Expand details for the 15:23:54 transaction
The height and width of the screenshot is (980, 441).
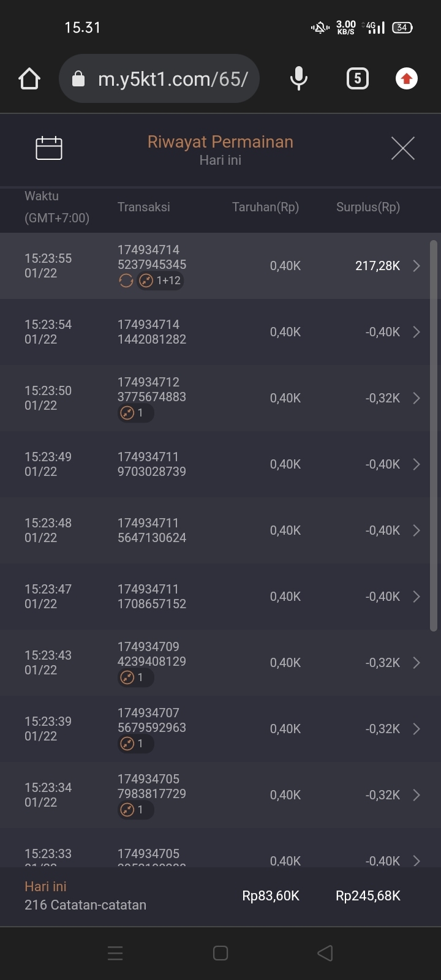point(417,332)
